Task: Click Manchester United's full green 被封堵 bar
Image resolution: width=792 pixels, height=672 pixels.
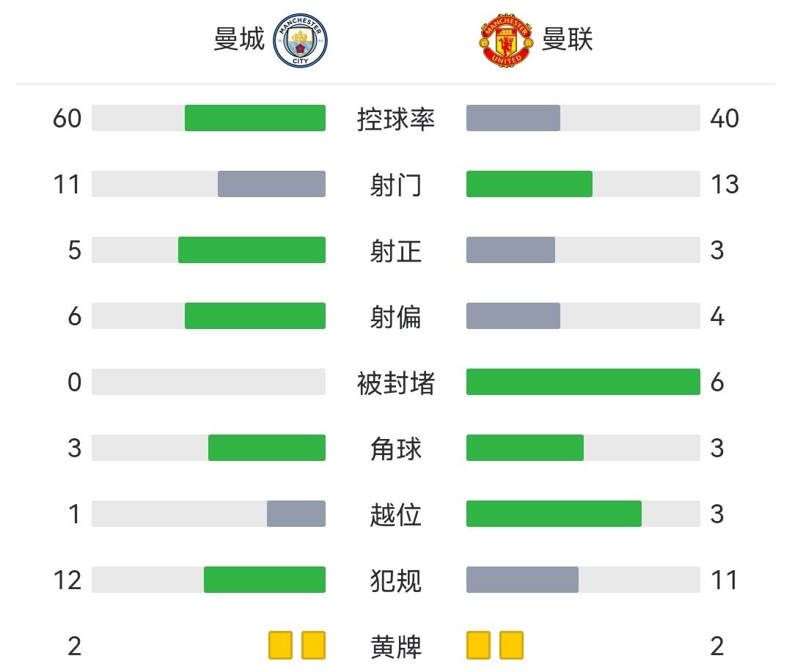Action: coord(583,382)
